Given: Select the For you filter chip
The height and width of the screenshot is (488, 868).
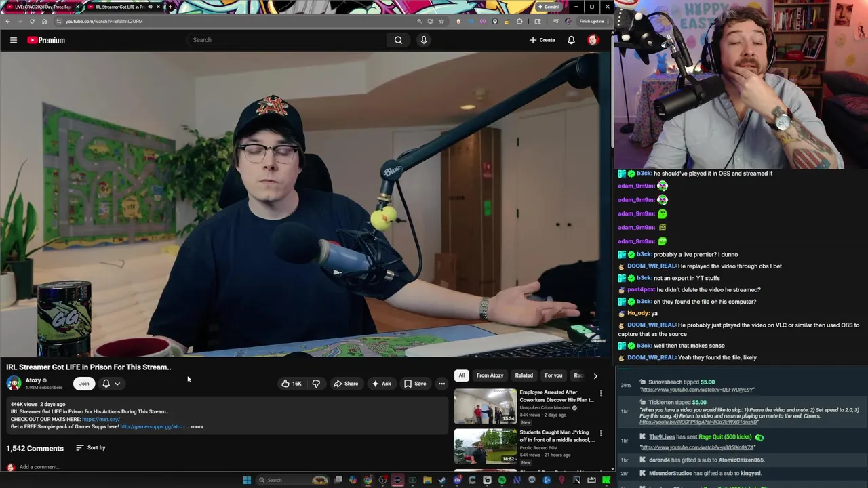Looking at the screenshot, I should point(553,375).
